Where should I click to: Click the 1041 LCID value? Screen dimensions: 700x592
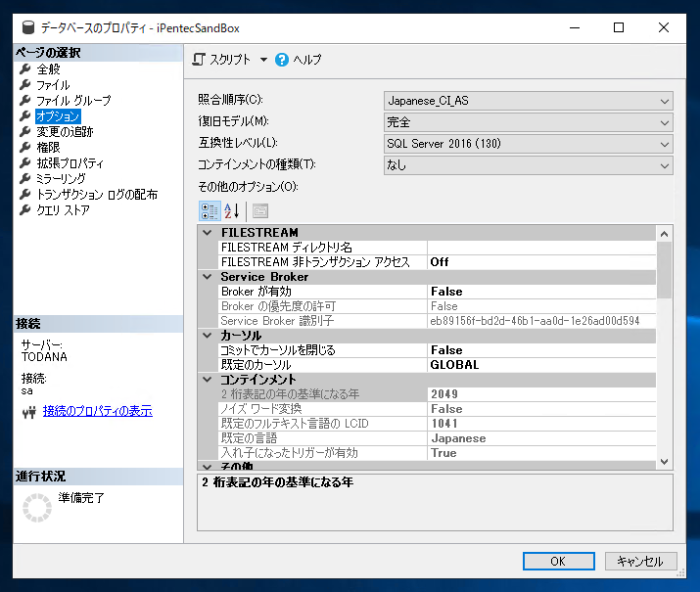[444, 424]
